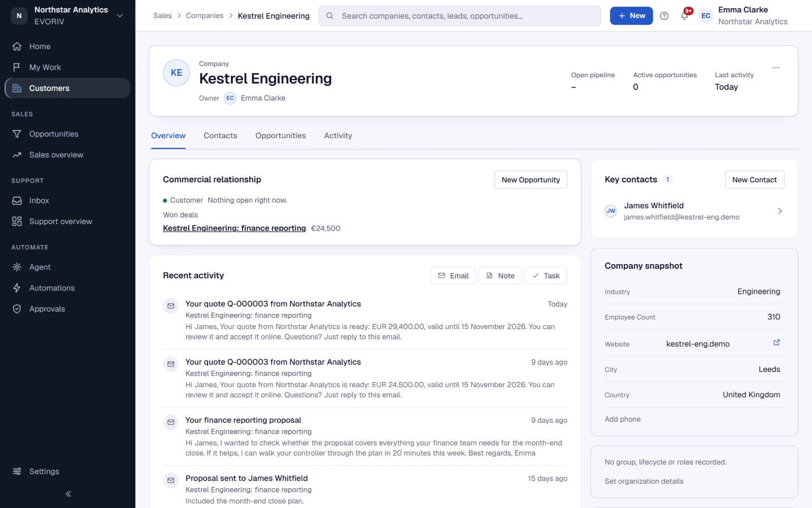Switch to the Activity tab
This screenshot has height=508, width=812.
coord(338,136)
